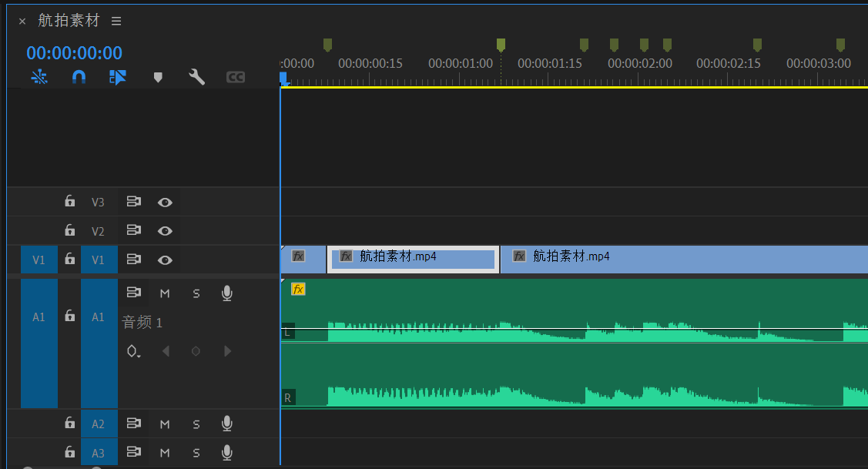Click the 00:00:00:00 playhead timecode field
The image size is (868, 469).
point(74,53)
